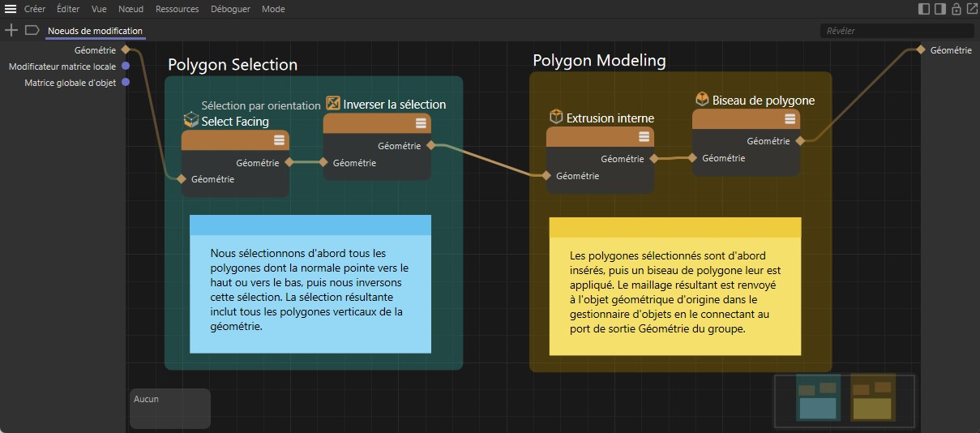This screenshot has height=433, width=980.
Task: Click the plus icon to add node
Action: (11, 30)
